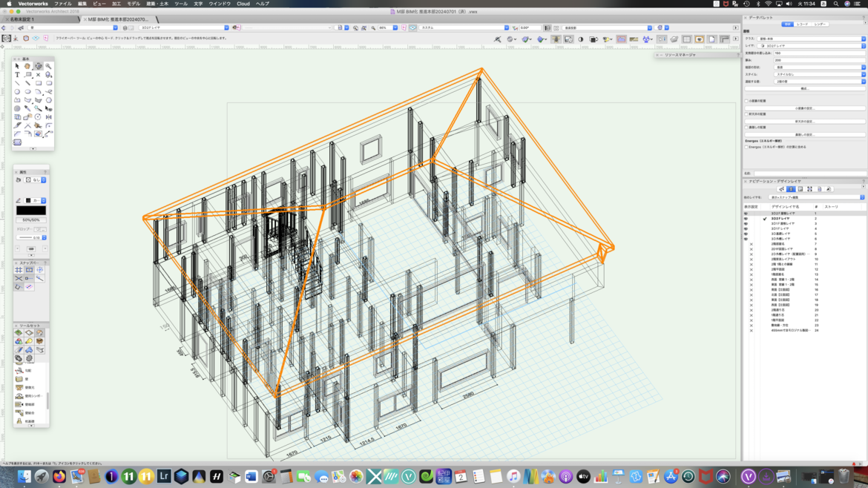Activate the Flyover tool in the basic palette
Viewport: 868px width, 488px height.
tap(38, 66)
